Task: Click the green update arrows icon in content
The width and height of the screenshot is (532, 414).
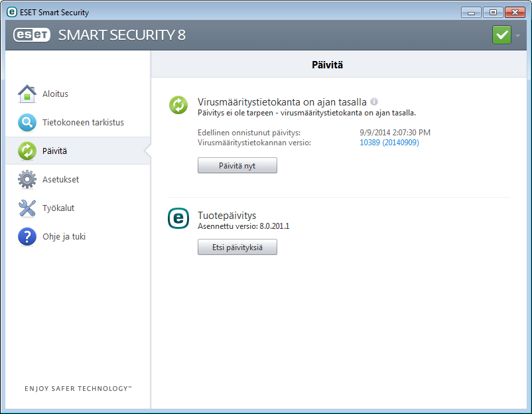Action: tap(178, 105)
